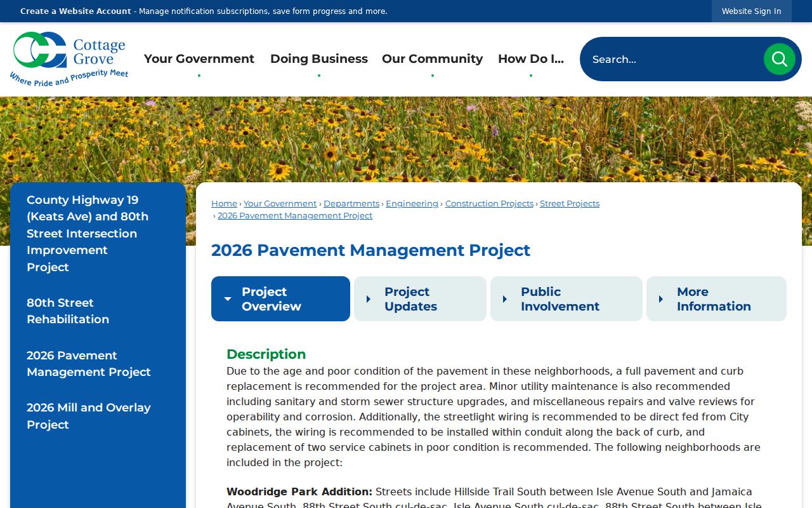Open the Your Government menu
Viewport: 812px width, 508px height.
(x=199, y=59)
